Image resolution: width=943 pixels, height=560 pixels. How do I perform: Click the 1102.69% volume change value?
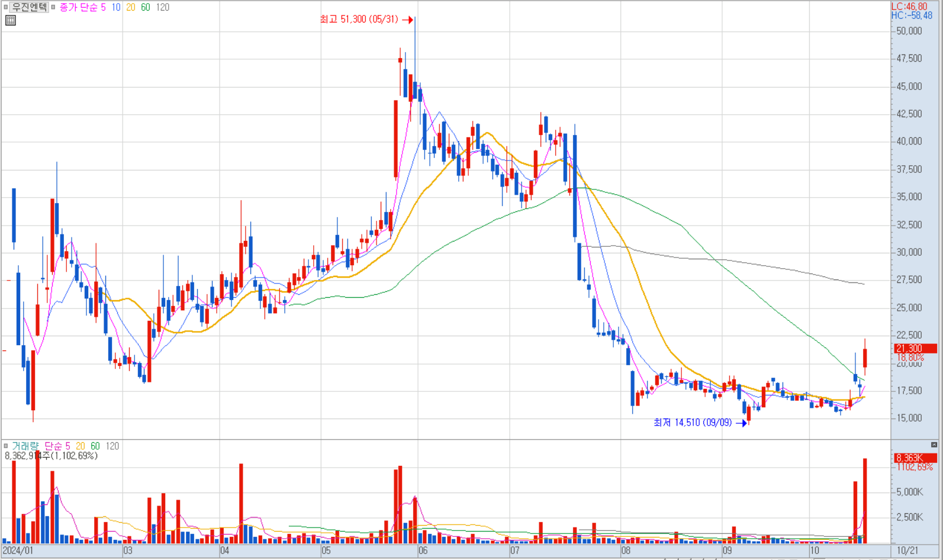[915, 467]
